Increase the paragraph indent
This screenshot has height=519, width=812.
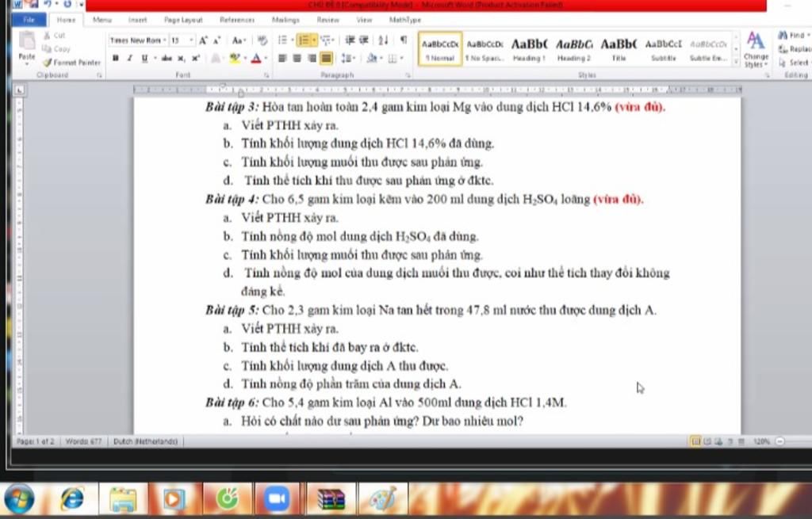click(364, 40)
